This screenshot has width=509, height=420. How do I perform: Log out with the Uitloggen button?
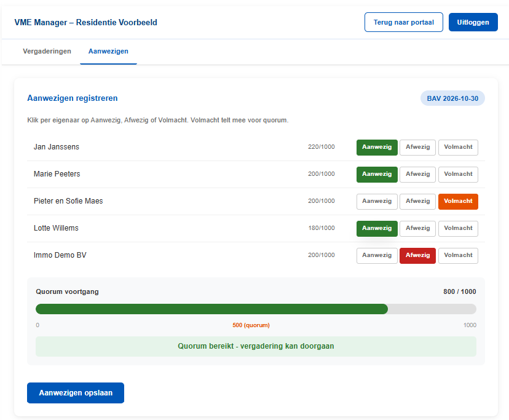point(473,22)
